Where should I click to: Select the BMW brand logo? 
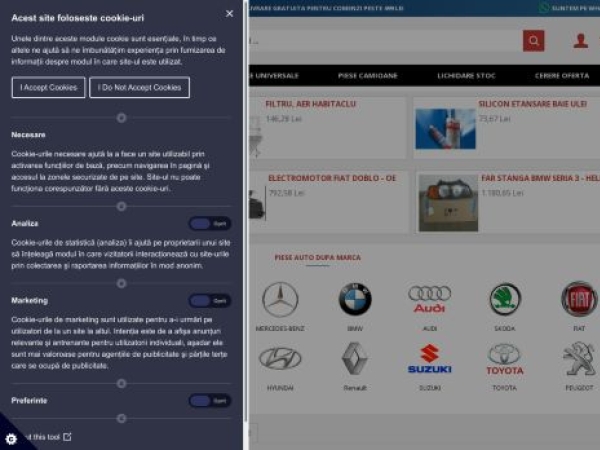[x=355, y=300]
